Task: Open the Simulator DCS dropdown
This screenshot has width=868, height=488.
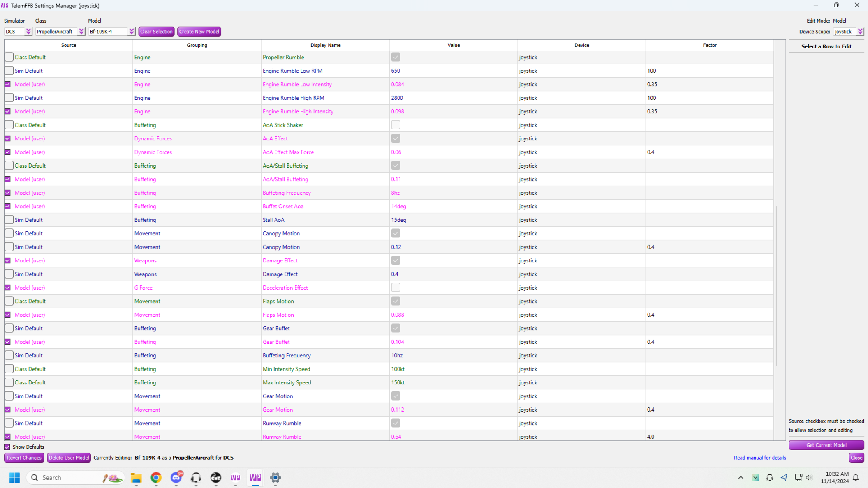Action: pyautogui.click(x=28, y=32)
